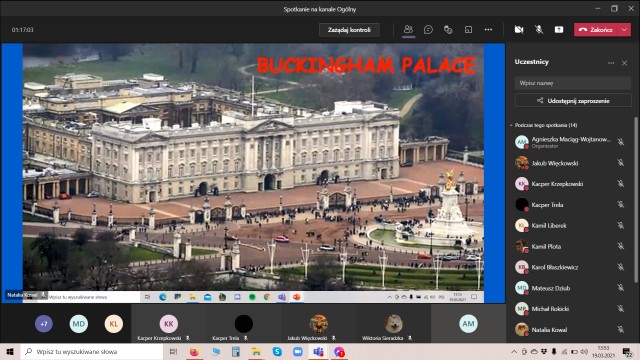Select participant Natalia Kowal in list

click(x=570, y=329)
